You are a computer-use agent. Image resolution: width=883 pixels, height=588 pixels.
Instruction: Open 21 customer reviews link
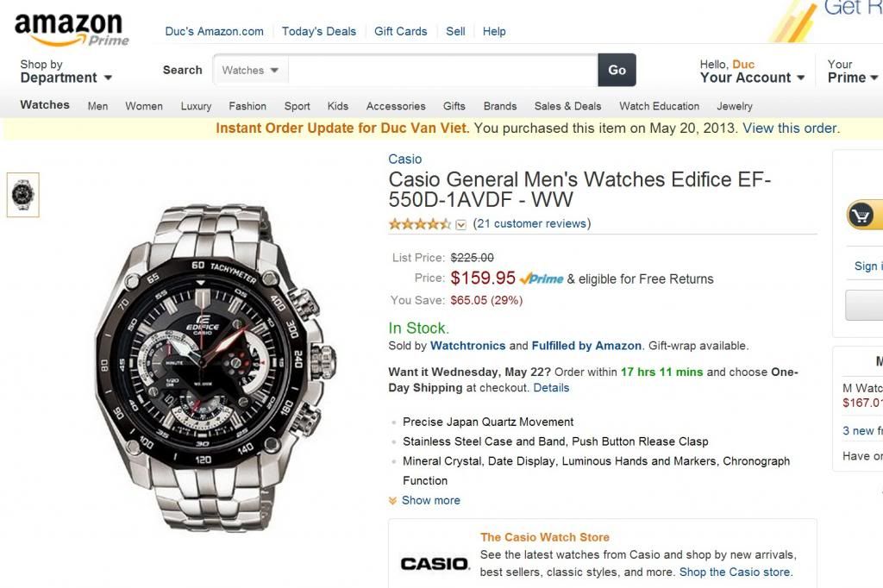click(x=531, y=223)
